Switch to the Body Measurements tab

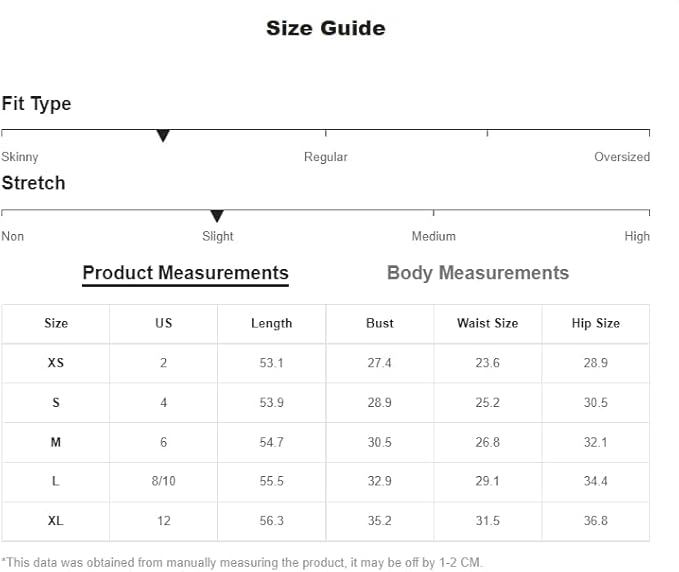[478, 273]
